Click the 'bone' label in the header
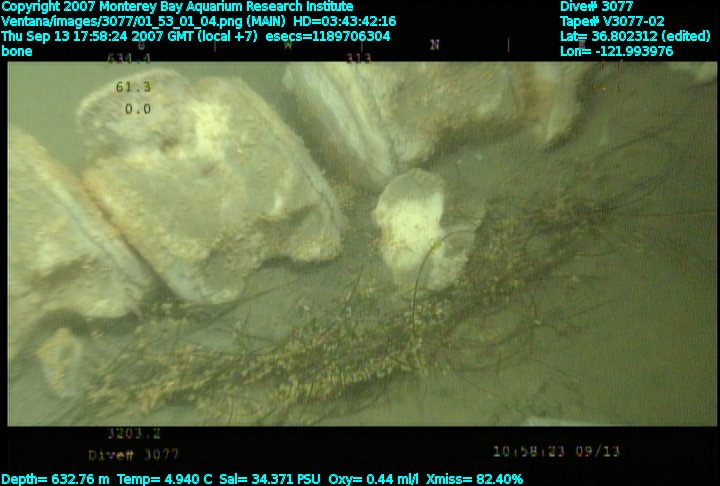This screenshot has width=720, height=486. click(17, 51)
